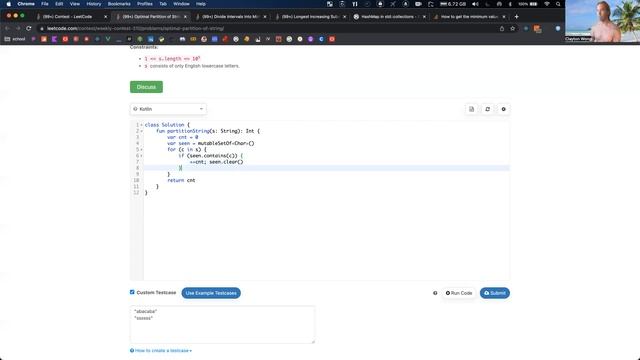Switch to Longest Increasing Subsequence tab
The width and height of the screenshot is (640, 360).
310,17
